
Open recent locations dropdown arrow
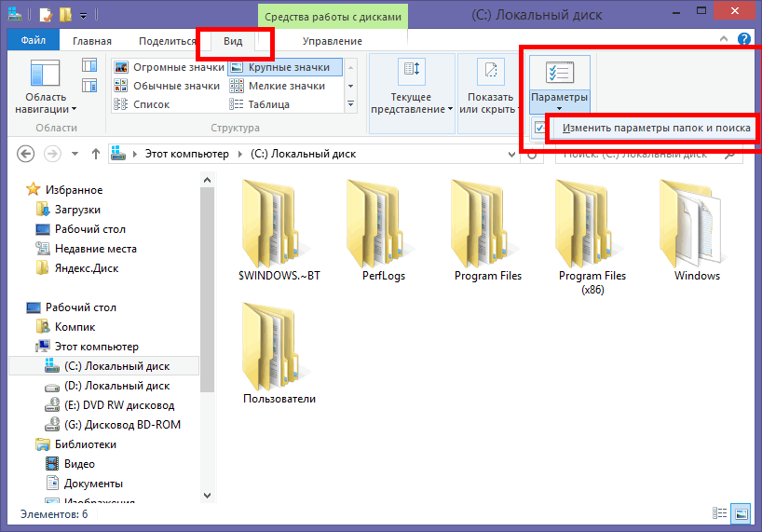(75, 154)
